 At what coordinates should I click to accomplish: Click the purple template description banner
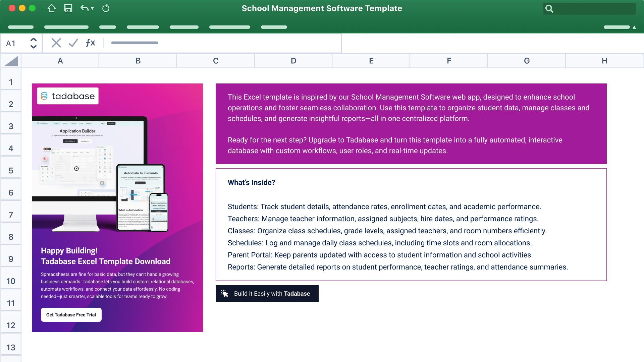click(411, 124)
